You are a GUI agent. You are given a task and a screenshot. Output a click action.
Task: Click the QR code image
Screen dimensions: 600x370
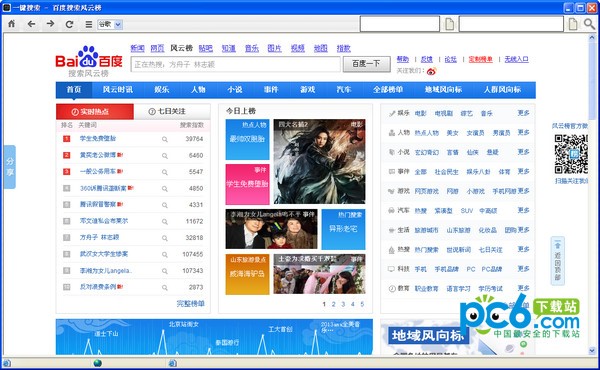571,154
